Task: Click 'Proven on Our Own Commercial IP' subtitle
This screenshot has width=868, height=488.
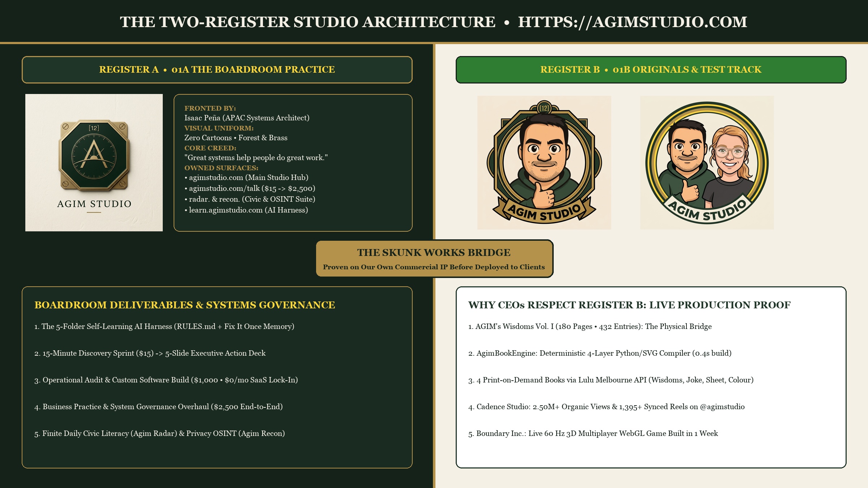Action: pyautogui.click(x=434, y=267)
